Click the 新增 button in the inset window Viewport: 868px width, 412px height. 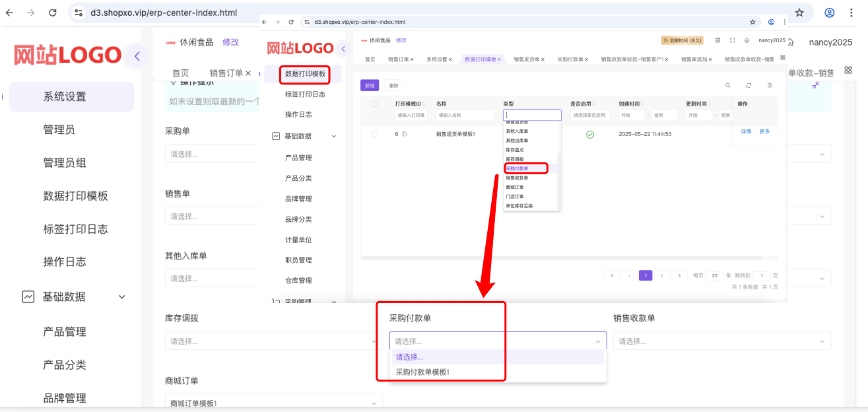pyautogui.click(x=370, y=85)
